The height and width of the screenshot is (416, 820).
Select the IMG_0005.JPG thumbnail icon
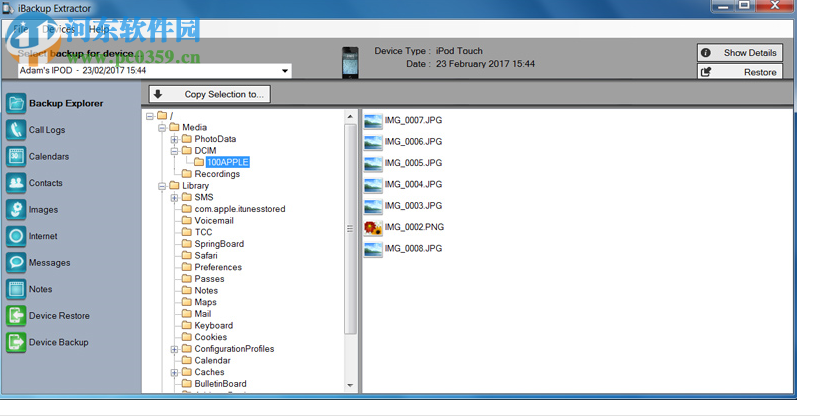(373, 164)
